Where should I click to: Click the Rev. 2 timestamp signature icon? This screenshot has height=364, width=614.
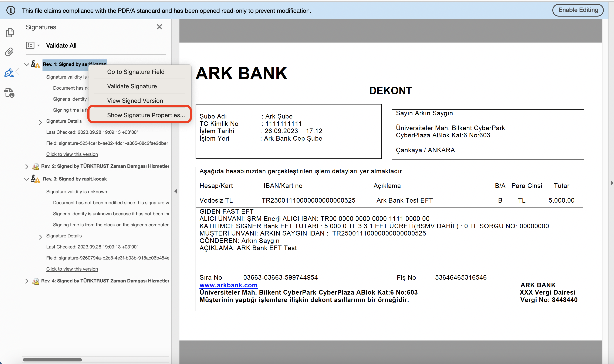[x=36, y=166]
